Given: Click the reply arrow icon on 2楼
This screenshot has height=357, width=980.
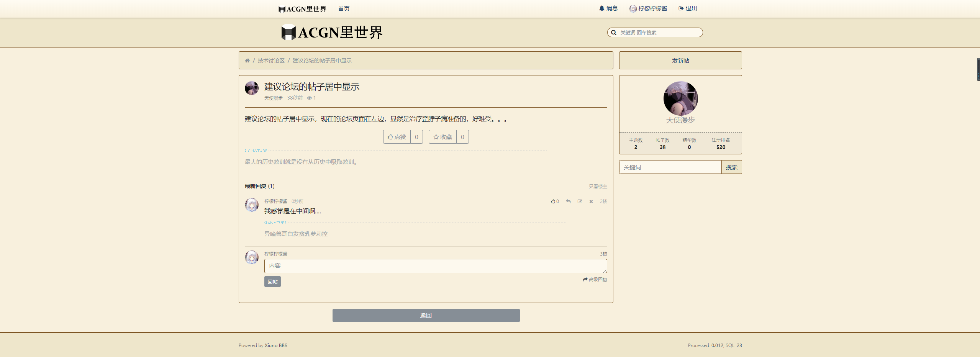Looking at the screenshot, I should coord(569,201).
